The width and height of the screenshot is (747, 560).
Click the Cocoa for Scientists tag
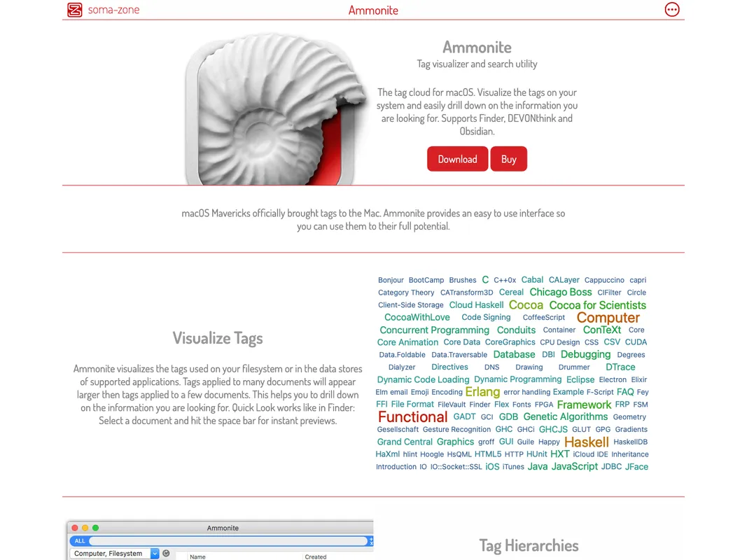coord(597,304)
